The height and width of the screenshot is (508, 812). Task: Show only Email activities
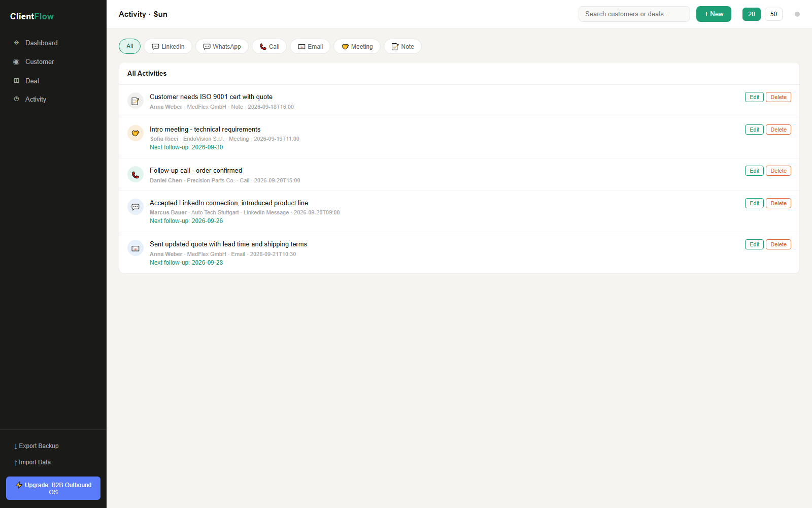[310, 46]
